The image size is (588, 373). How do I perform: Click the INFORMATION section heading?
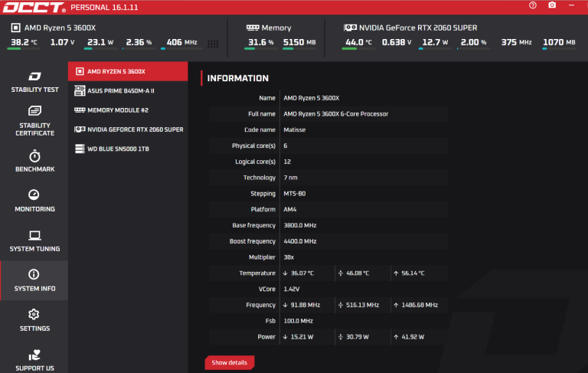tap(238, 78)
